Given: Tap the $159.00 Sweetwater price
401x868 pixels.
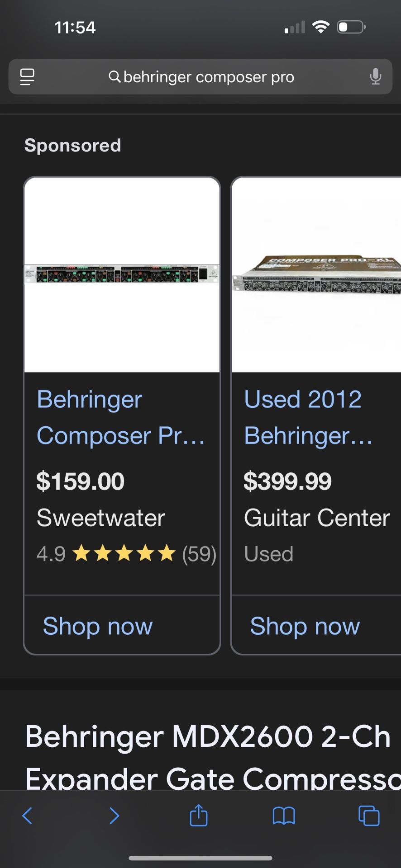Looking at the screenshot, I should point(80,481).
